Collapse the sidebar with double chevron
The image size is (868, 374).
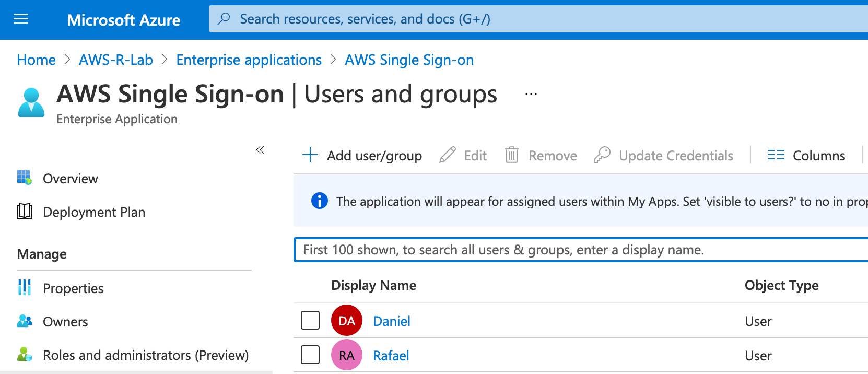coord(260,150)
